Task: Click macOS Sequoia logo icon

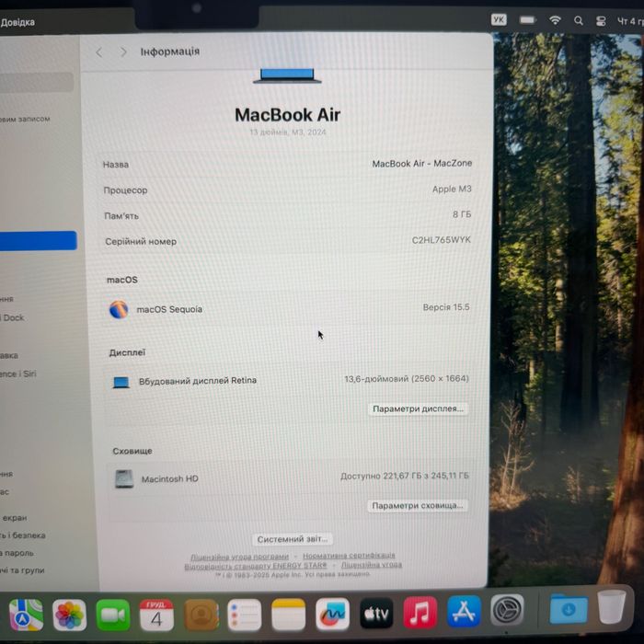Action: point(119,309)
